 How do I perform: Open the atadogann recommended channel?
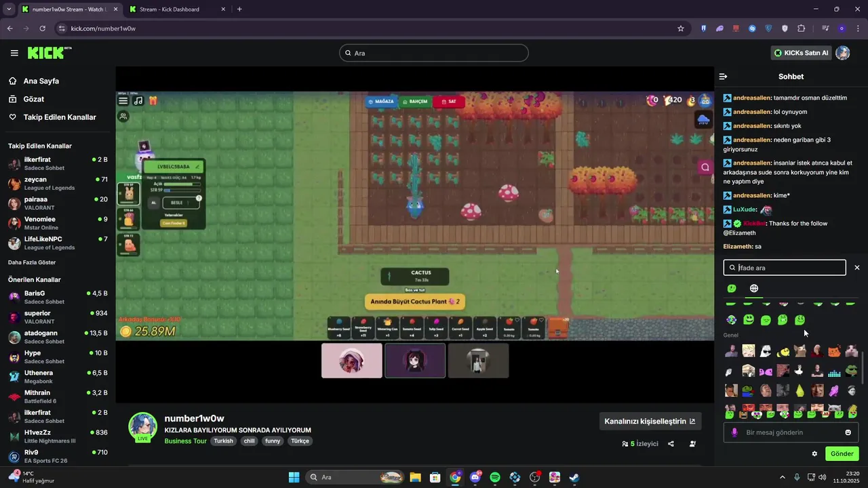(x=58, y=337)
